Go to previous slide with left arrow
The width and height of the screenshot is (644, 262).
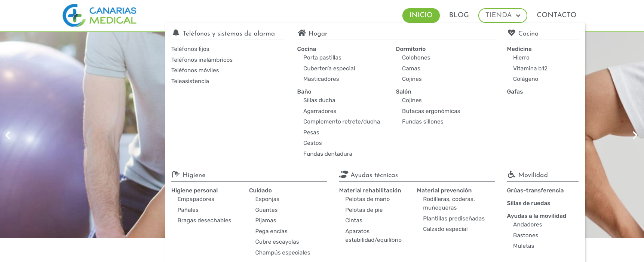point(8,135)
